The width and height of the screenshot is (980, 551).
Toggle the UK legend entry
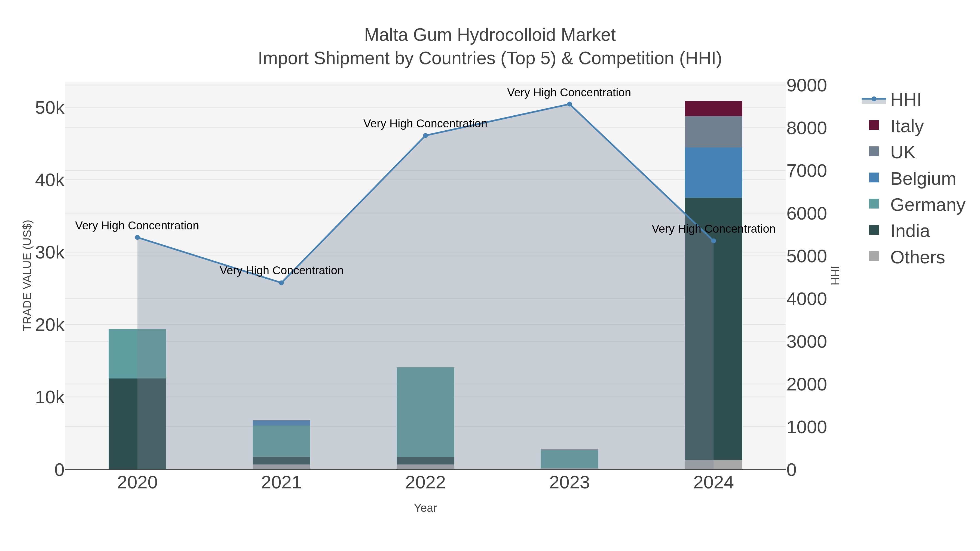[x=892, y=152]
